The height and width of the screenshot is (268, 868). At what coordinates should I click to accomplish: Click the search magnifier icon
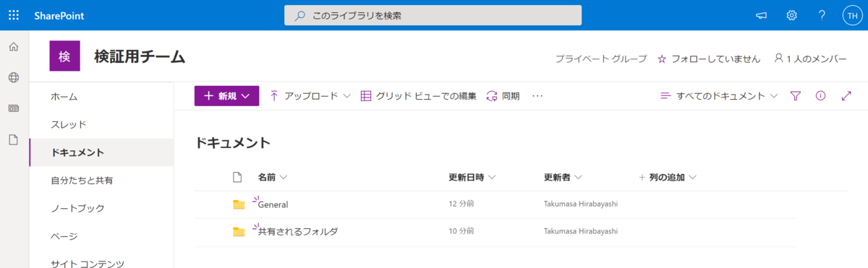pos(299,15)
